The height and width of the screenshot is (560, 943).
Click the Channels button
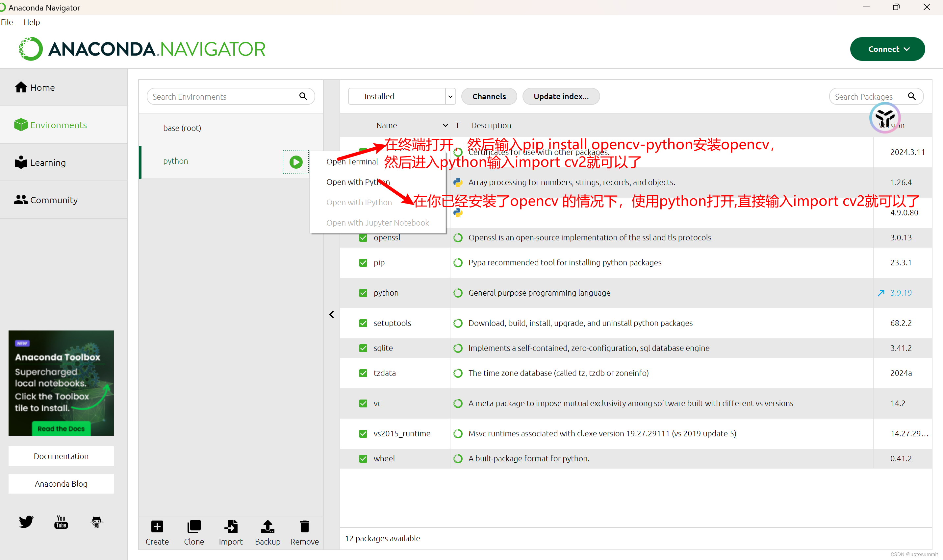[489, 97]
